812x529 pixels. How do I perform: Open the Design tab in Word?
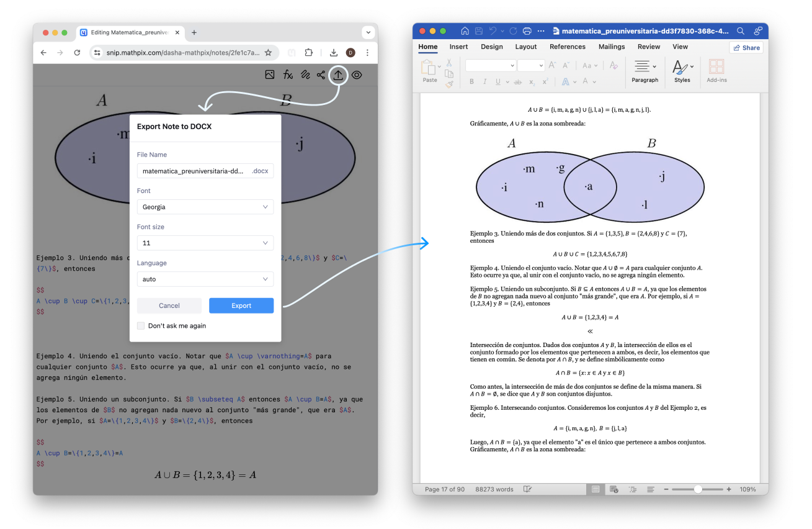pos(492,47)
